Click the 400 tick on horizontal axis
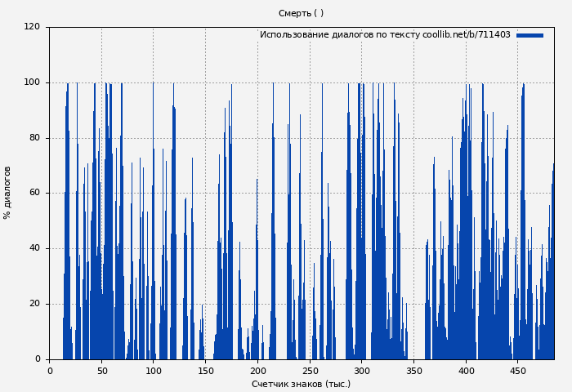The height and width of the screenshot is (392, 572). tap(466, 370)
